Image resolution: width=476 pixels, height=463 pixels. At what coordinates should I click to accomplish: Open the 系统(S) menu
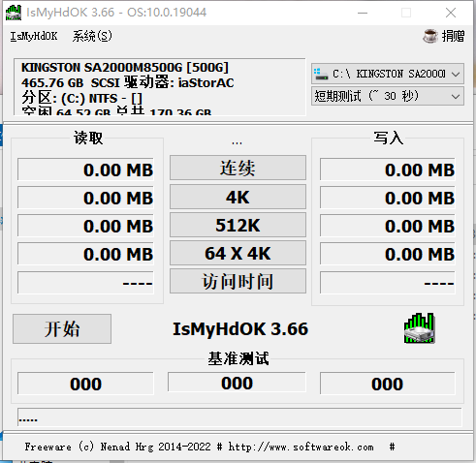[x=92, y=36]
